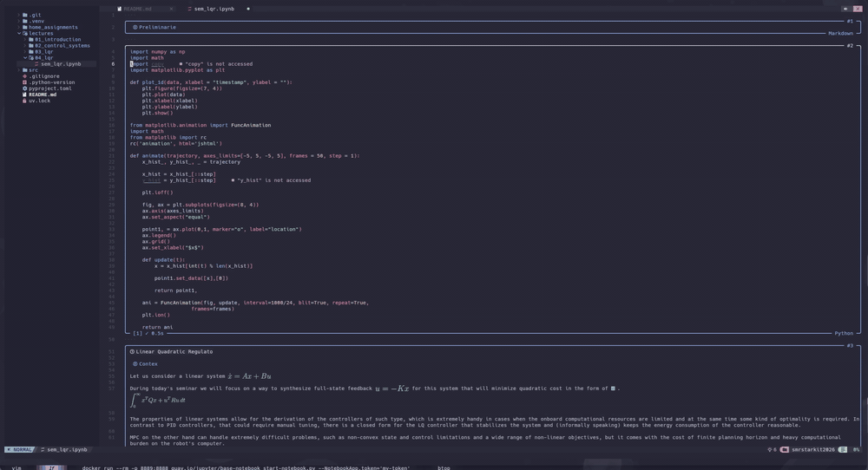868x470 pixels.
Task: Open .python-version from file tree
Action: click(52, 82)
